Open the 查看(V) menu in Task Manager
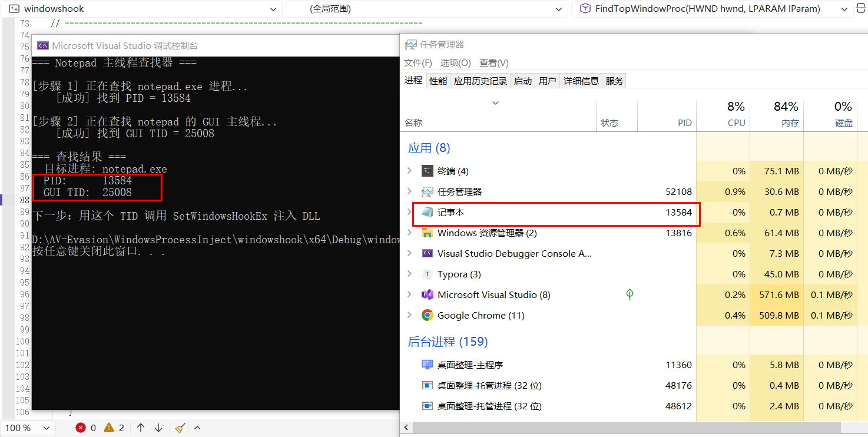This screenshot has width=868, height=437. pos(494,62)
